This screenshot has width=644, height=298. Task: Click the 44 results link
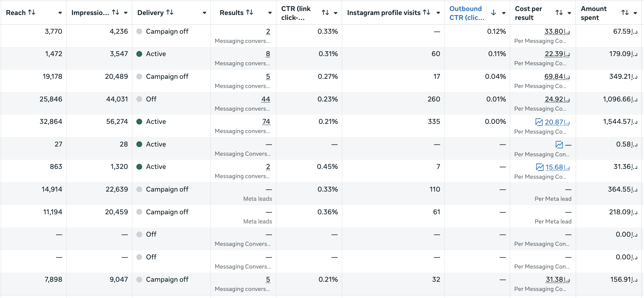[x=266, y=99]
